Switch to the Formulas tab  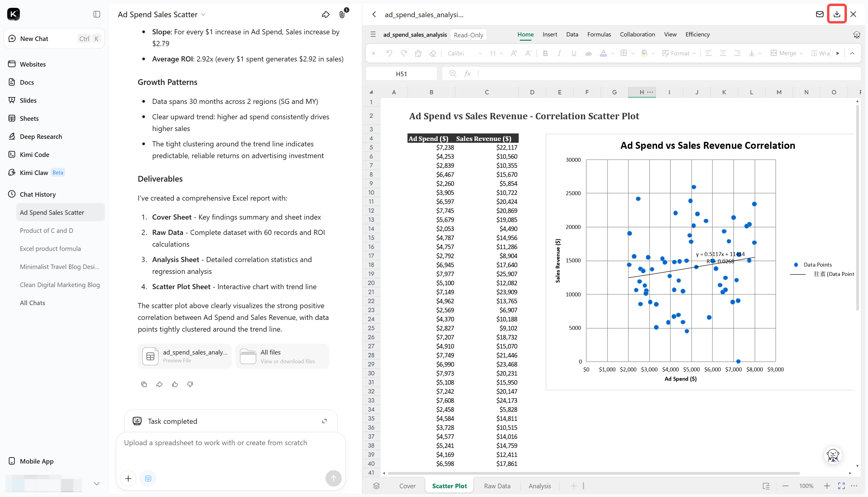pos(599,34)
